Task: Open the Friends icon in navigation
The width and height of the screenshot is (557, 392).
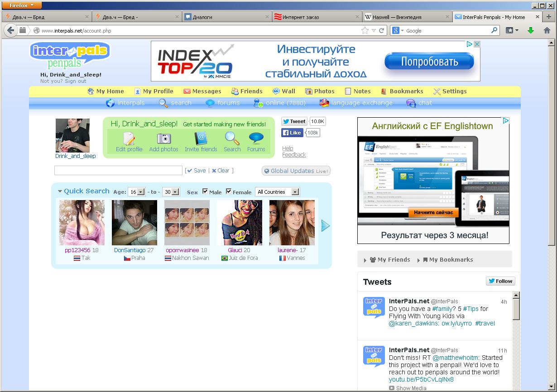Action: 235,91
